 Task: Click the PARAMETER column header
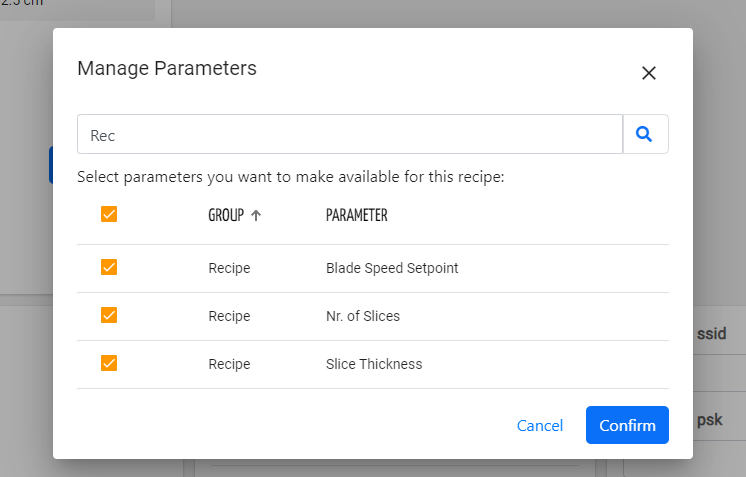[x=356, y=215]
